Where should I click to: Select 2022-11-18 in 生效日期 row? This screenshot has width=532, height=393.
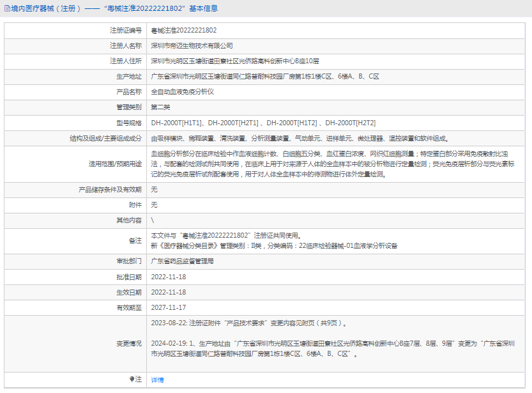coord(169,292)
